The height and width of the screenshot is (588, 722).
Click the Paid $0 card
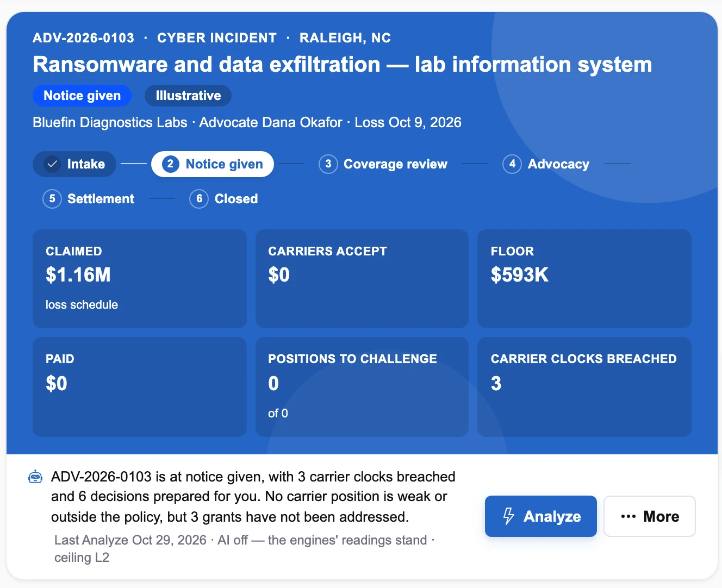pyautogui.click(x=140, y=387)
